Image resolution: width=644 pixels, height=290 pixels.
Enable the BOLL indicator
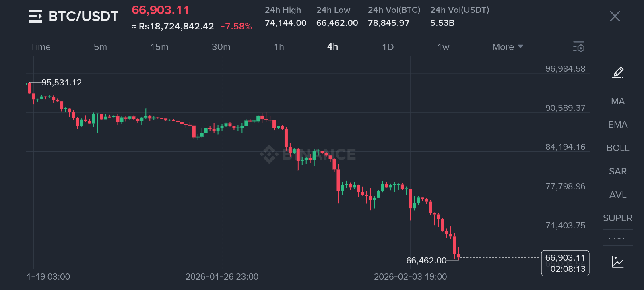[618, 148]
